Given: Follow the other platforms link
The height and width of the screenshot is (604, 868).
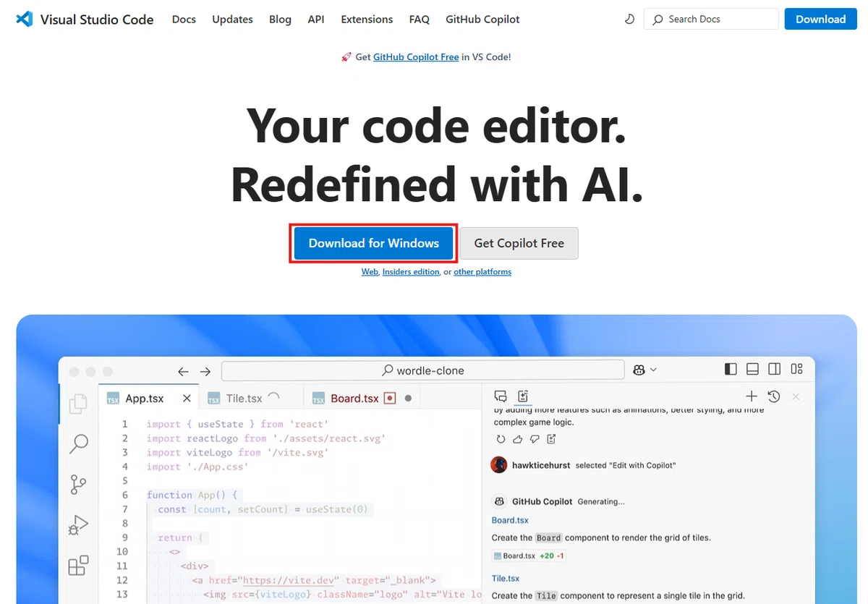Looking at the screenshot, I should tap(482, 272).
